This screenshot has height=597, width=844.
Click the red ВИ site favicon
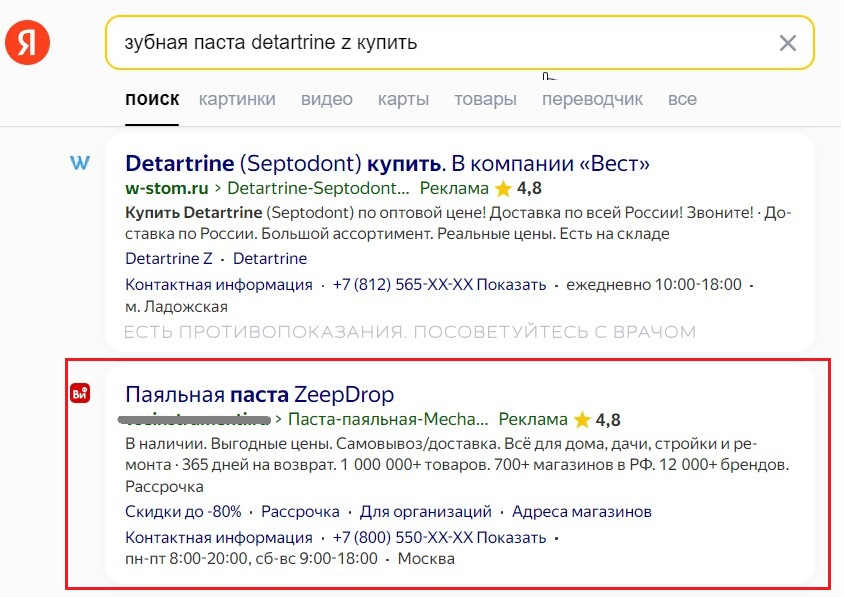[80, 394]
